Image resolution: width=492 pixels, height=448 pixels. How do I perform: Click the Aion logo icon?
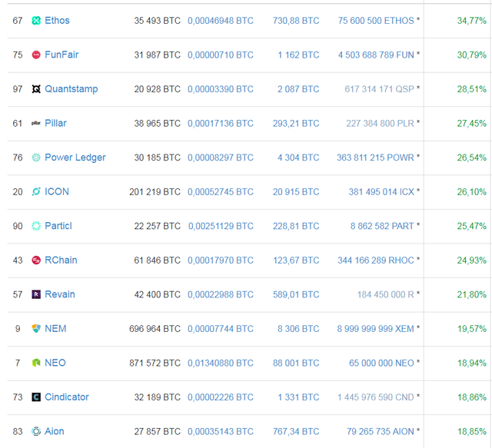click(36, 431)
